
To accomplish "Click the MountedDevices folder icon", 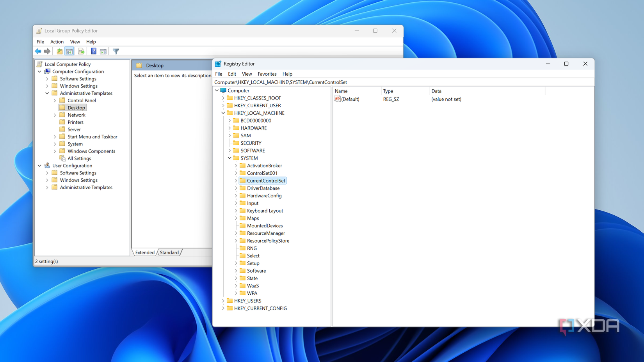I will click(242, 226).
